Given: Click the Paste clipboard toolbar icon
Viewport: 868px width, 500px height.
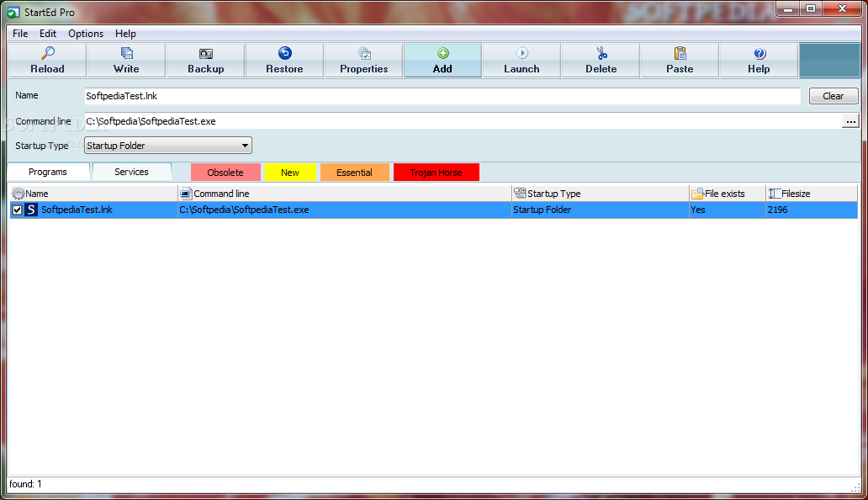Looking at the screenshot, I should (x=680, y=53).
